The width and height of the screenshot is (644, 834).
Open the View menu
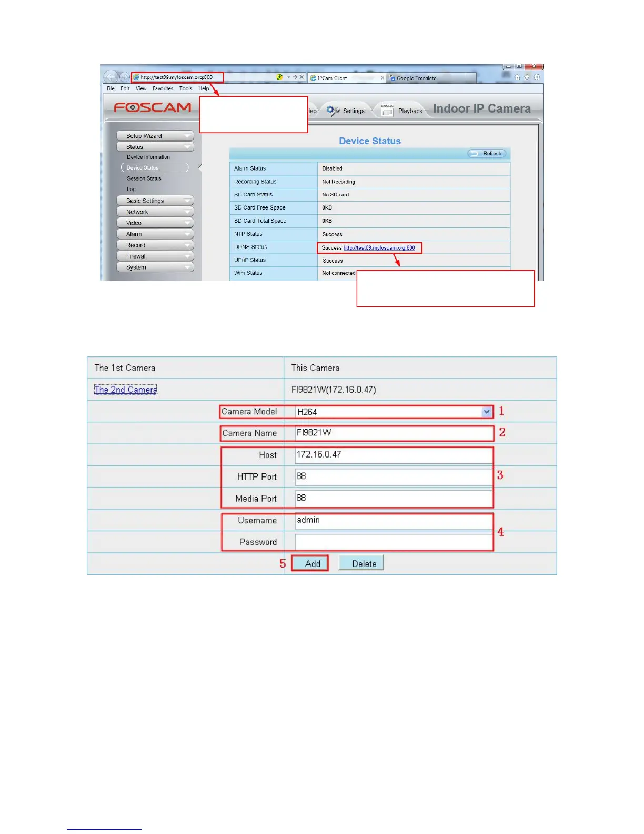141,88
